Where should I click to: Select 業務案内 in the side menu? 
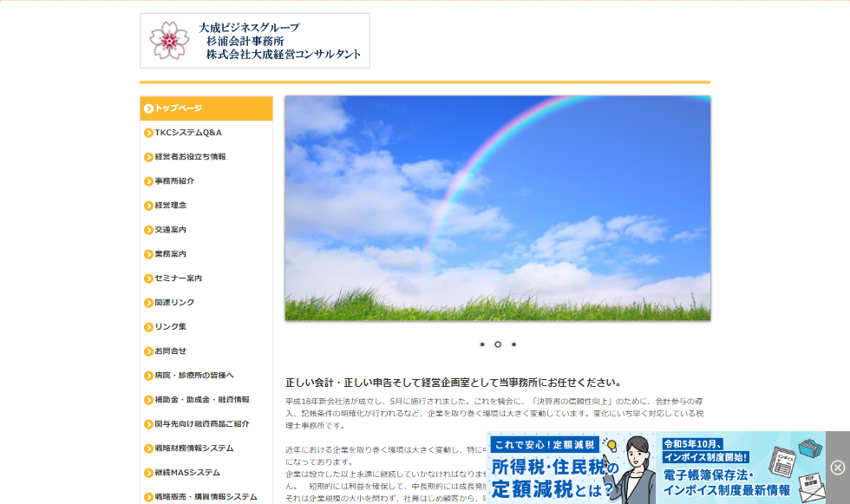click(x=171, y=254)
